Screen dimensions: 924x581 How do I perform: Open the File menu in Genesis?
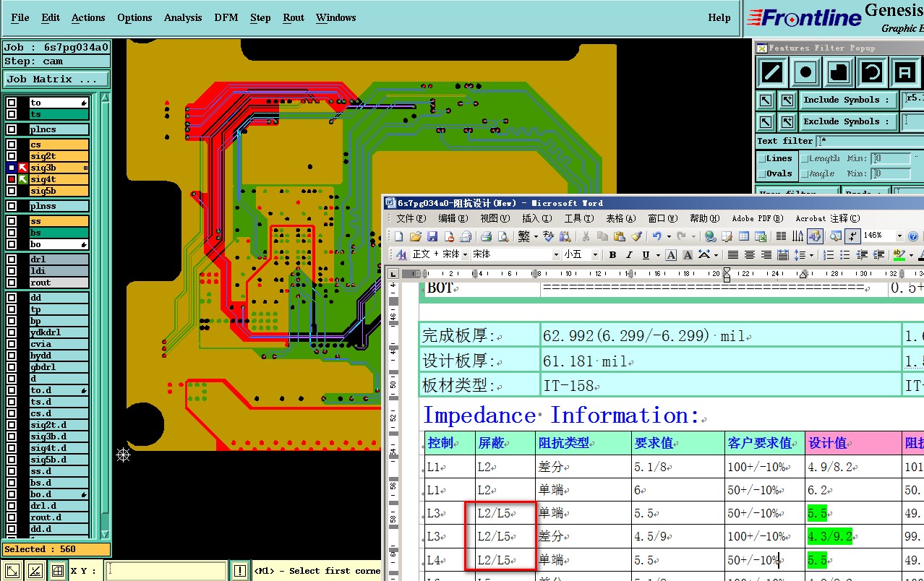click(x=20, y=17)
